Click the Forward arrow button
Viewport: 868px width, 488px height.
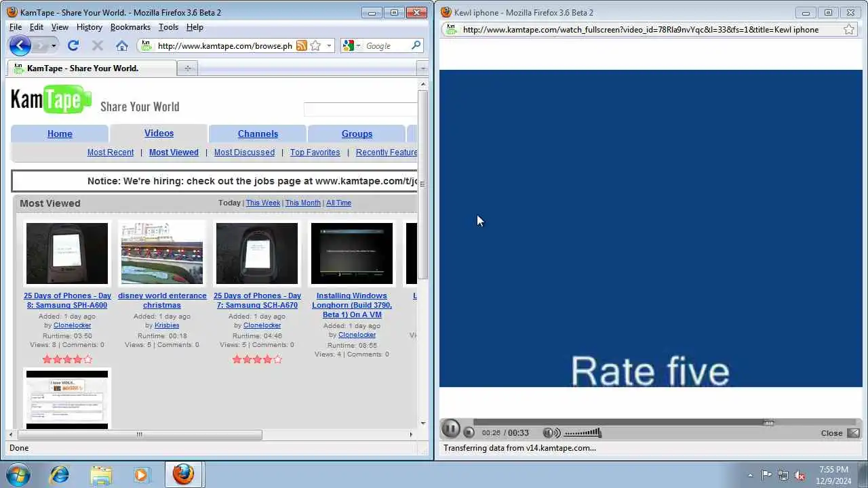[40, 45]
